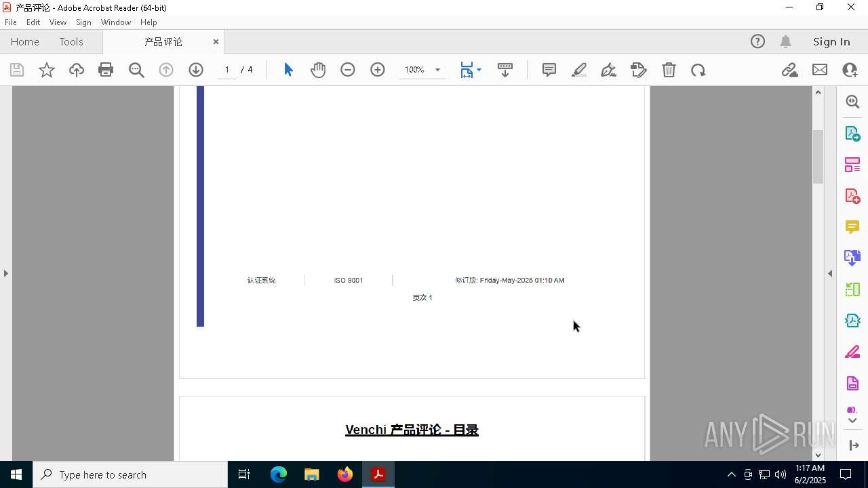Click the vertical scrollbar thumb
The image size is (868, 488).
(x=818, y=156)
